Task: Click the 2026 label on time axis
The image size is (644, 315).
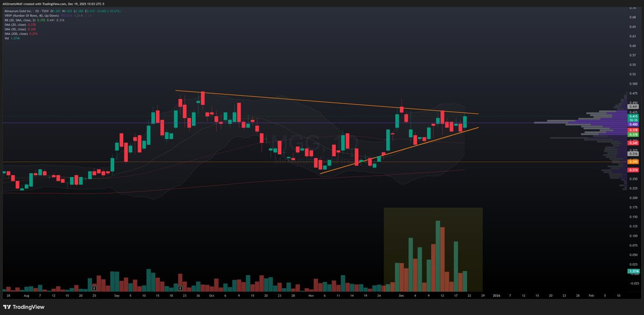Action: (496, 295)
